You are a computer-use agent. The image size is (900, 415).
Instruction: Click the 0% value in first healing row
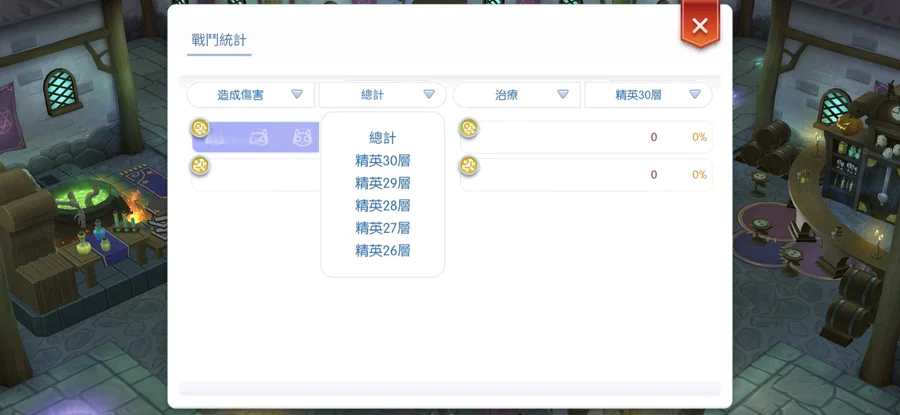point(699,137)
